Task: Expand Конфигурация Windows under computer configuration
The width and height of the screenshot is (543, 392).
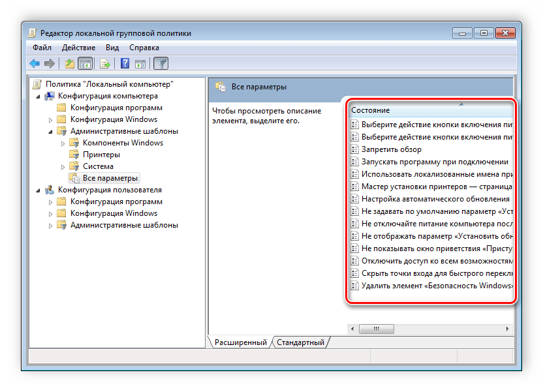Action: 50,120
